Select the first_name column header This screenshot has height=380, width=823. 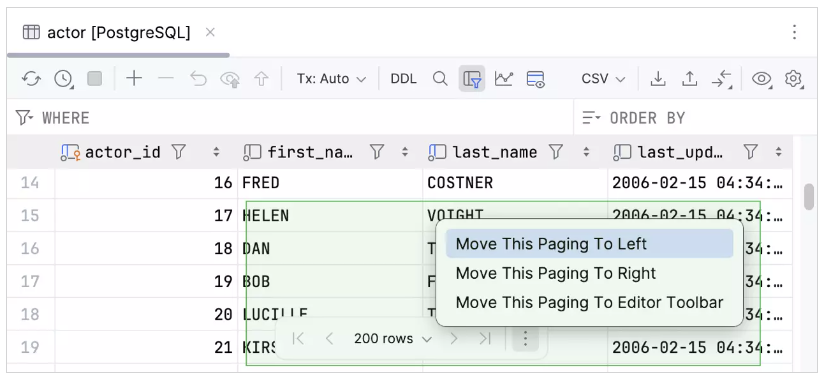tap(310, 153)
